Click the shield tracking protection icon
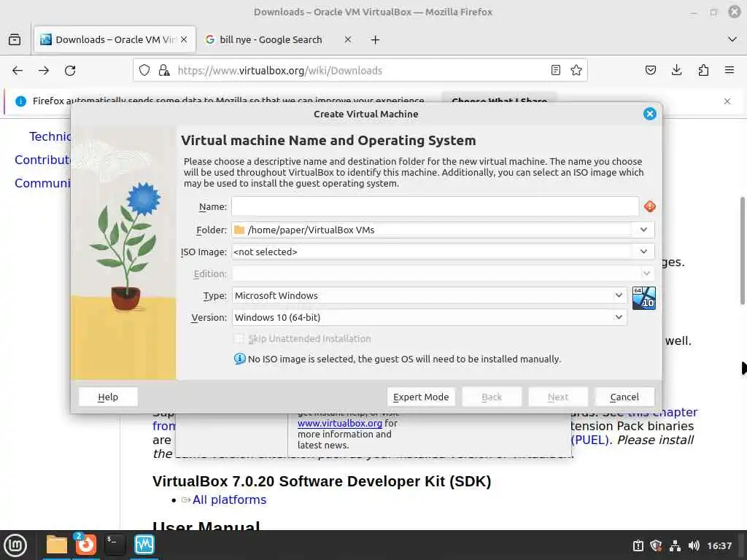The width and height of the screenshot is (747, 560). (144, 71)
